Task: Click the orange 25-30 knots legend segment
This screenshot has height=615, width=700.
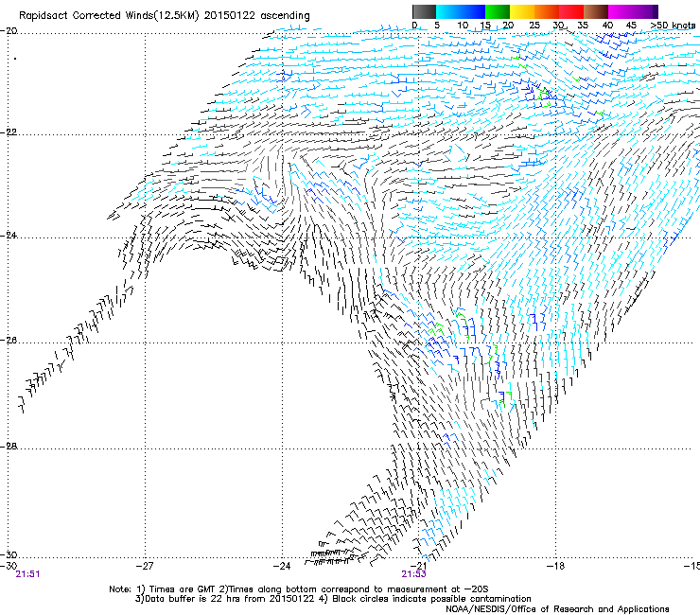Action: [x=547, y=11]
